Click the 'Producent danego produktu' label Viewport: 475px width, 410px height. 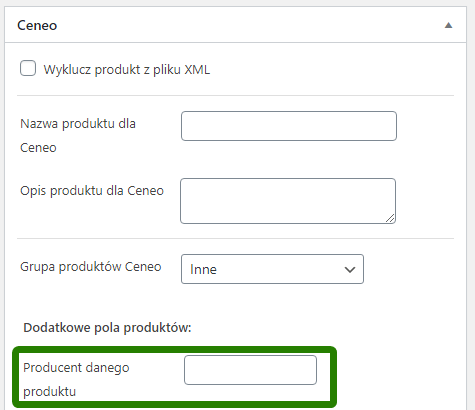click(76, 379)
